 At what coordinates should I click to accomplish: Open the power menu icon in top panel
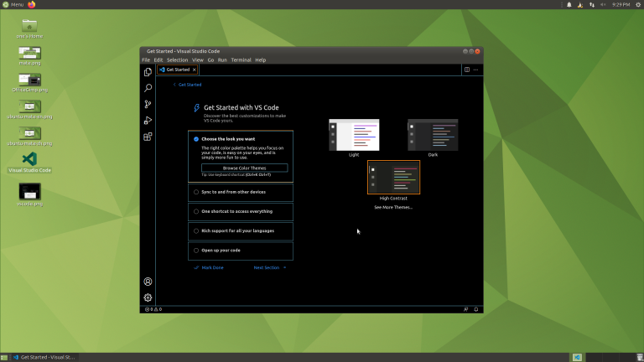click(639, 4)
